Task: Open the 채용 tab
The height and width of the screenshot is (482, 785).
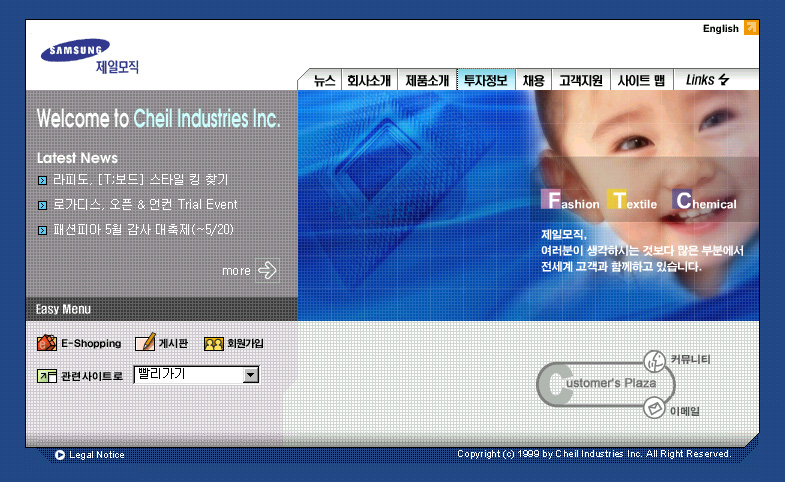Action: 534,80
